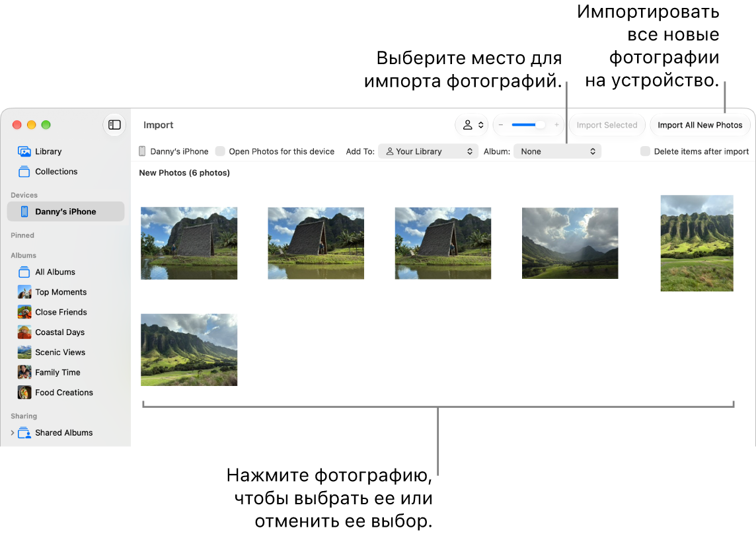Check Delete items after import
This screenshot has height=536, width=756.
645,151
